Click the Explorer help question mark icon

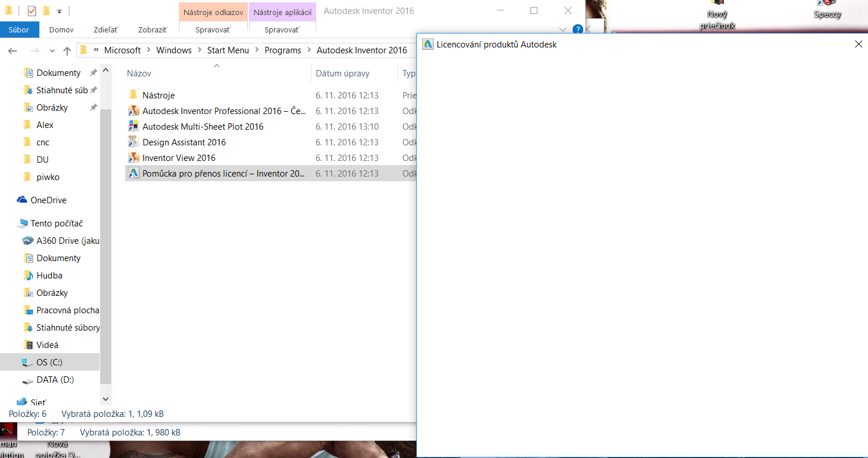[577, 29]
